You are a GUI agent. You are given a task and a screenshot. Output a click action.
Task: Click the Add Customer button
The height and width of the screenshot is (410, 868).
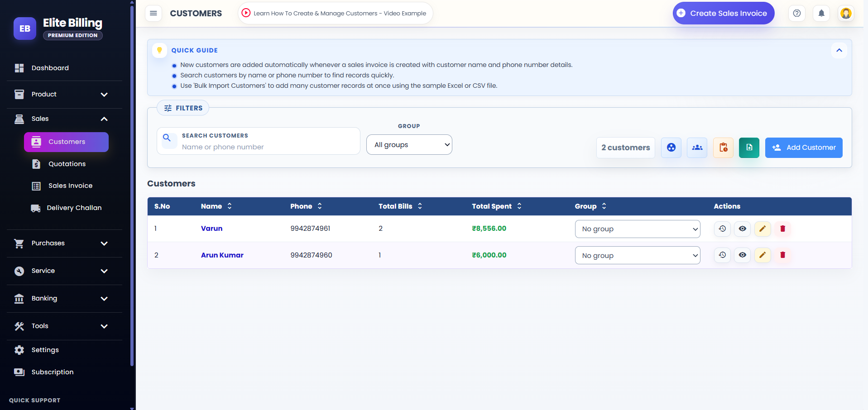pyautogui.click(x=804, y=148)
